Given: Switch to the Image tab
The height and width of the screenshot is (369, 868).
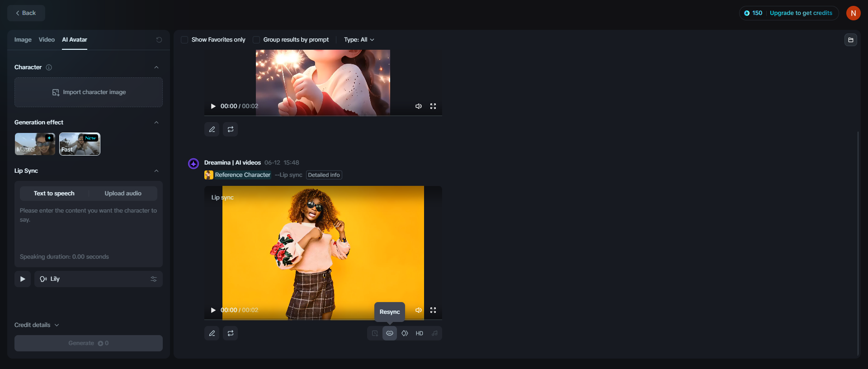Looking at the screenshot, I should [x=23, y=40].
